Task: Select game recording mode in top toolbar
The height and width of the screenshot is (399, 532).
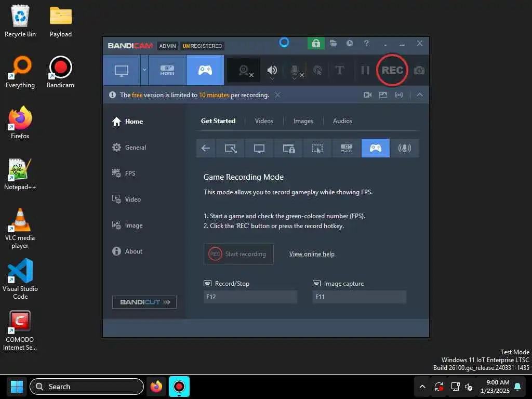Action: (205, 70)
